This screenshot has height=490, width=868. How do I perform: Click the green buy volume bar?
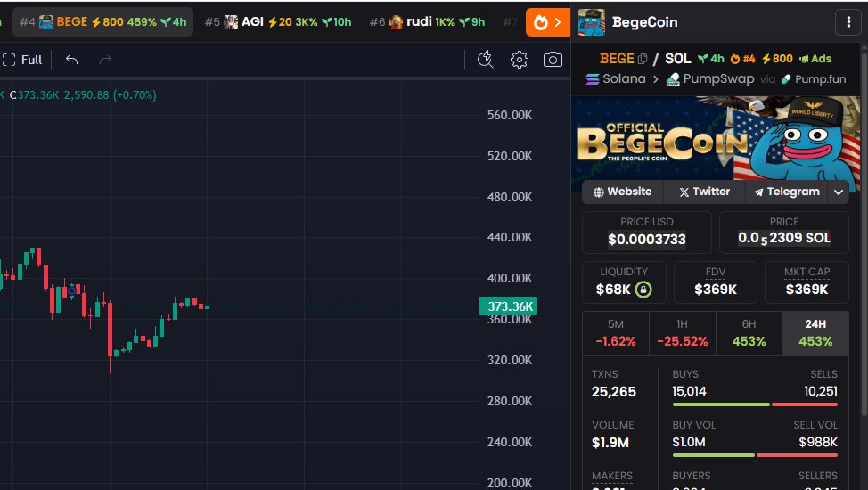(714, 455)
